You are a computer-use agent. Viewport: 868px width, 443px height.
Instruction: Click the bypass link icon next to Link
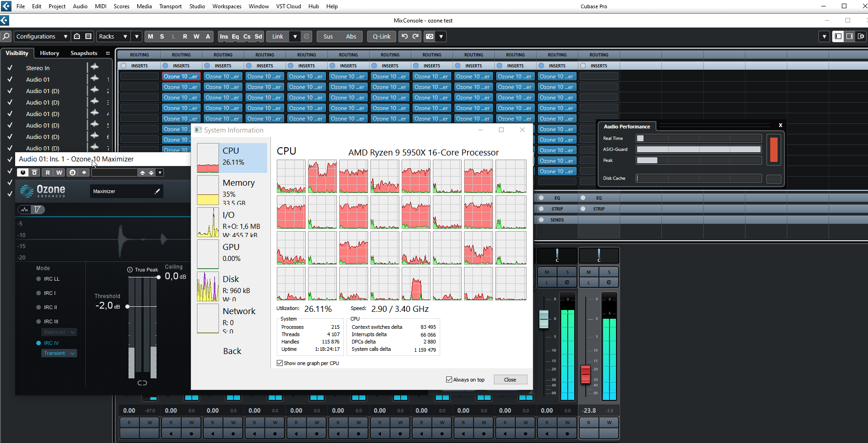[x=307, y=36]
